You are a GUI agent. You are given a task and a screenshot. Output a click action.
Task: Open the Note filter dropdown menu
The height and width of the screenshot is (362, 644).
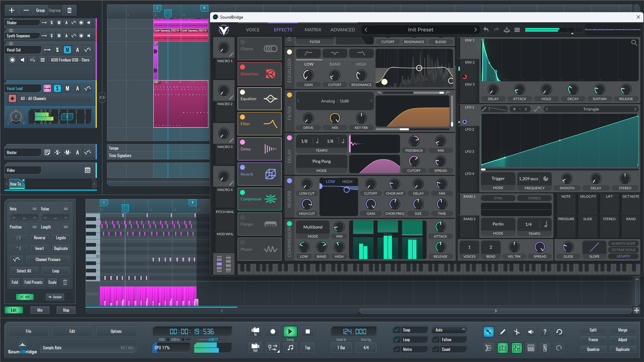click(35, 209)
